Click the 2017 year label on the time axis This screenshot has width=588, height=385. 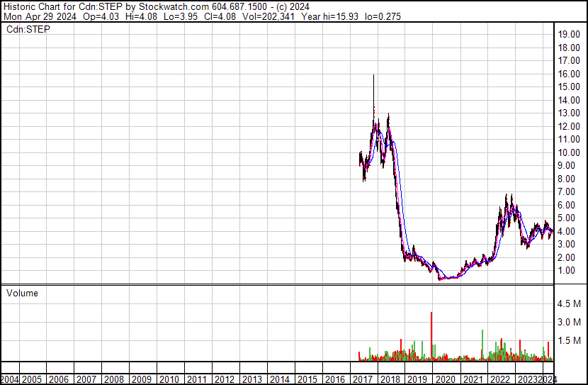362,379
